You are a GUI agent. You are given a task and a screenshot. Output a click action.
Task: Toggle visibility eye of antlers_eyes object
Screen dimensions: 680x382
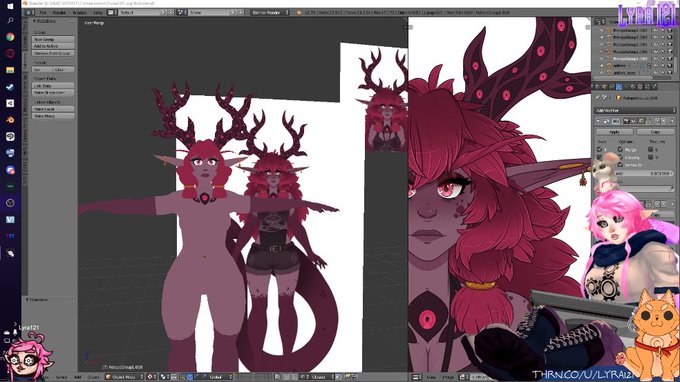tap(655, 72)
